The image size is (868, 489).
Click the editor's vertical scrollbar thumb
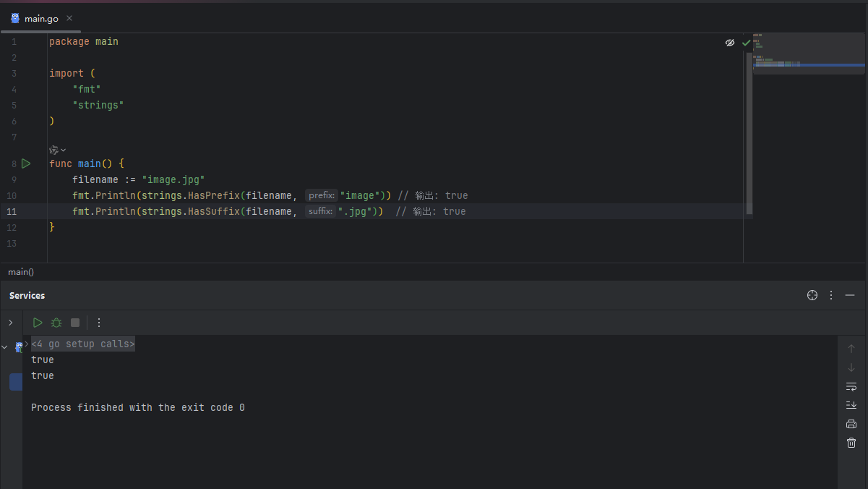tap(749, 130)
